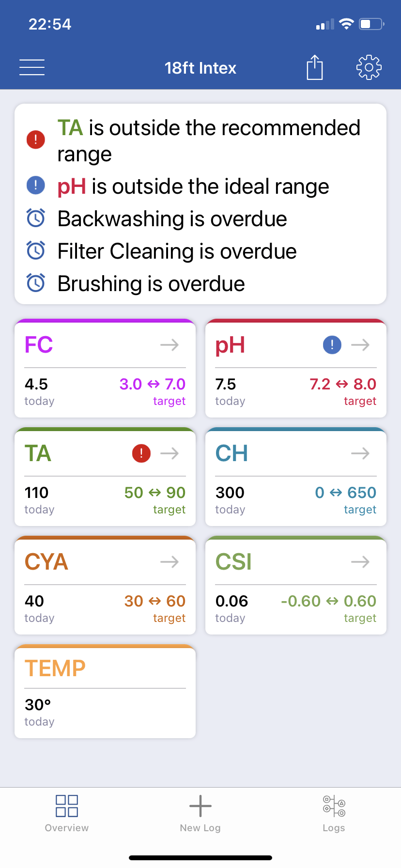
Task: Tap blue alert icon on pH card
Action: 332,345
